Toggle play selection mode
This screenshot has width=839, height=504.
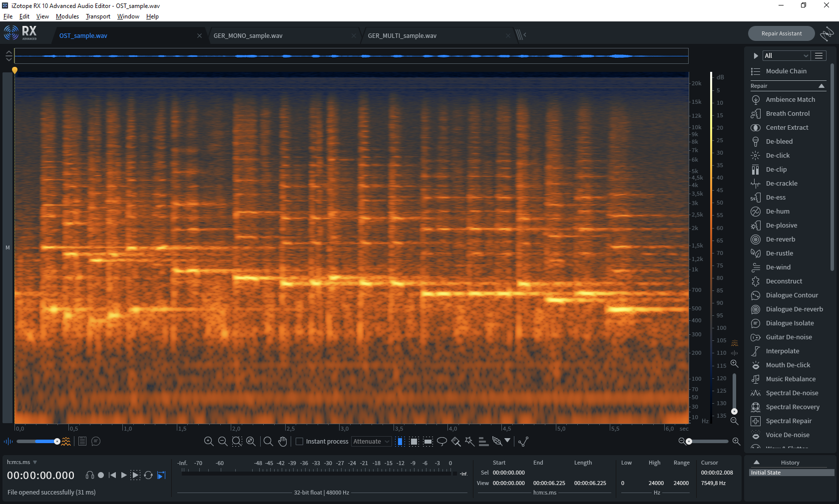tap(135, 475)
